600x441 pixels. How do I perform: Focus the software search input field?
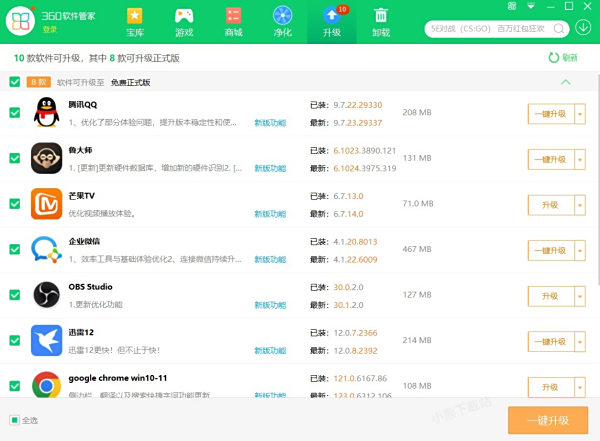[490, 29]
